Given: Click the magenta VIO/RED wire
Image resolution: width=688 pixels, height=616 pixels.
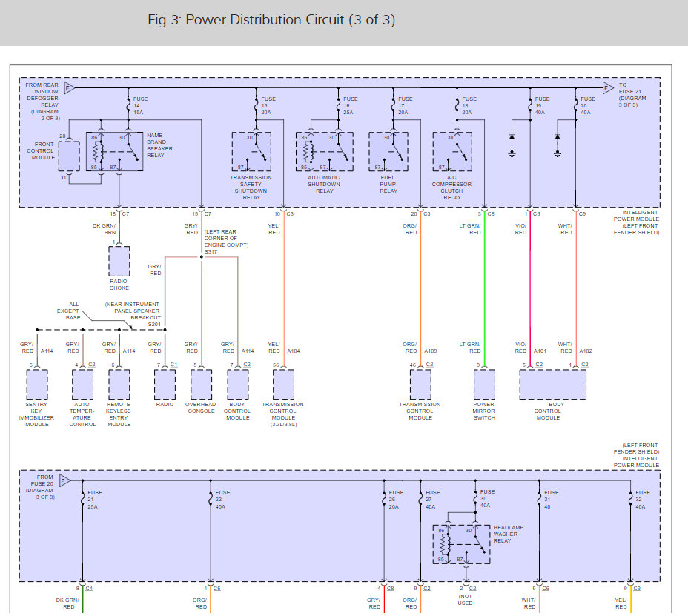Looking at the screenshot, I should tap(530, 289).
